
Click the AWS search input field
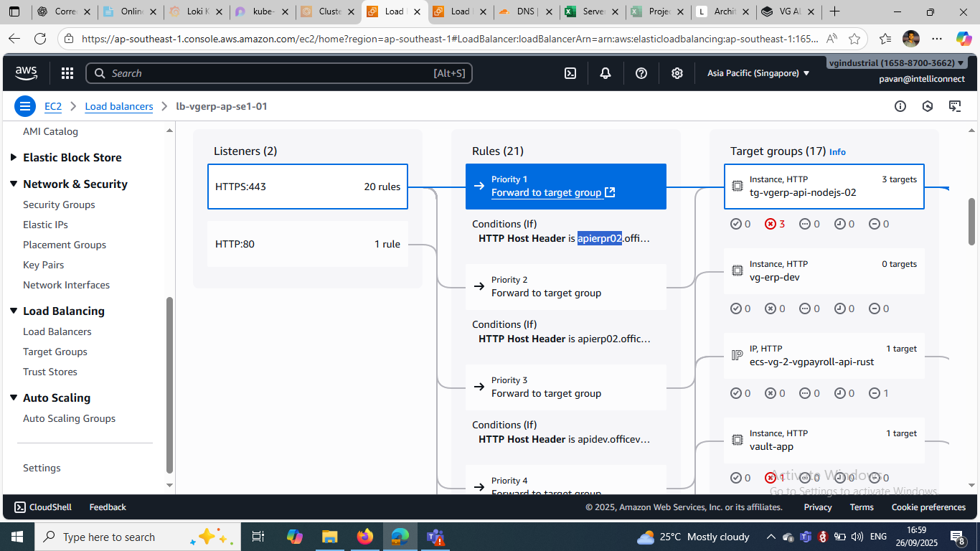273,73
